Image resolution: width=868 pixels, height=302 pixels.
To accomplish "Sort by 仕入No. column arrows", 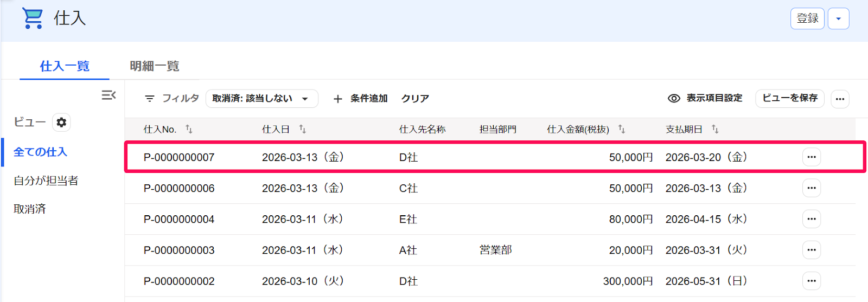I will [x=189, y=129].
